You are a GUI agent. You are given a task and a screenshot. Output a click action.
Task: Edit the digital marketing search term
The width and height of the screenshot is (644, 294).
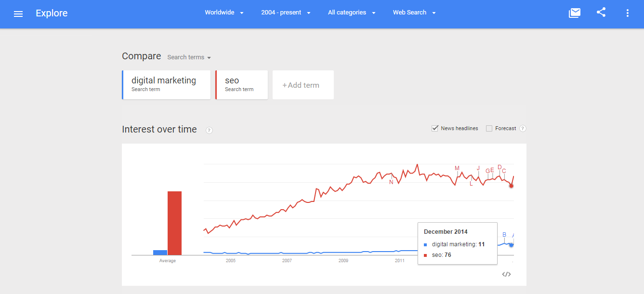166,85
